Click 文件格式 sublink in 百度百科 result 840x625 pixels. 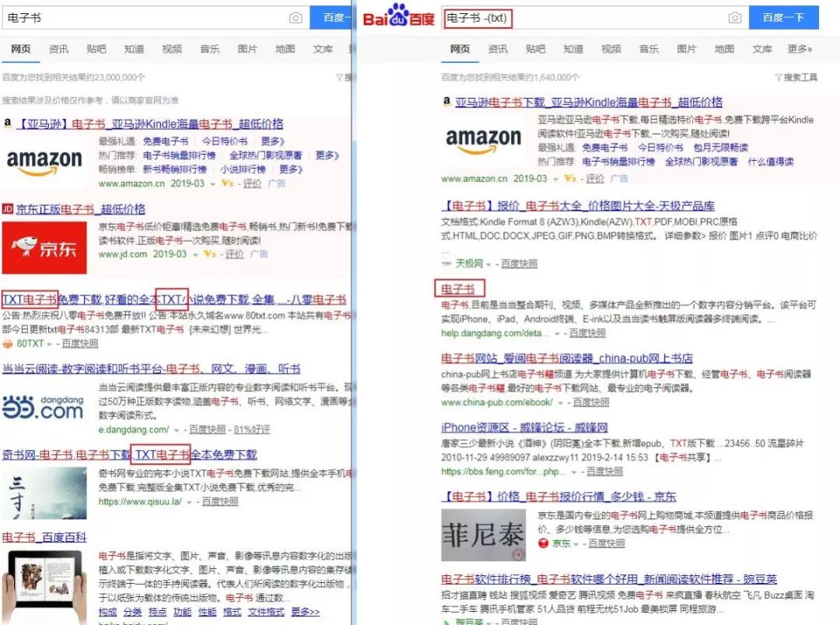click(266, 612)
